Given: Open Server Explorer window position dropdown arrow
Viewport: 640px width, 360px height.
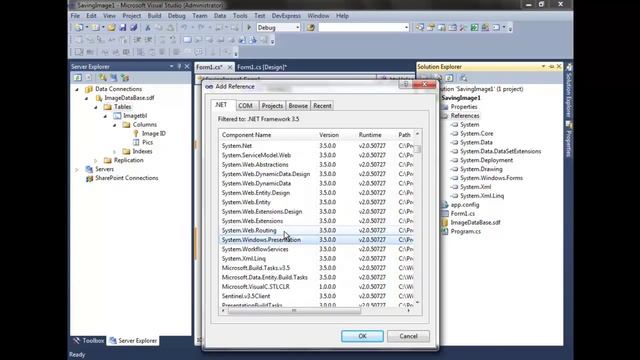Looking at the screenshot, I should pos(171,67).
